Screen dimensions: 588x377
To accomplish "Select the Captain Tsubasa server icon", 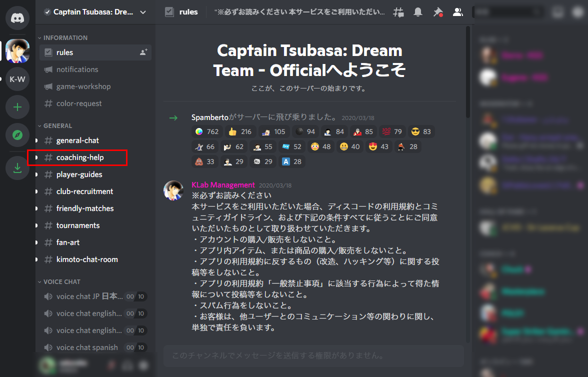I will point(17,50).
